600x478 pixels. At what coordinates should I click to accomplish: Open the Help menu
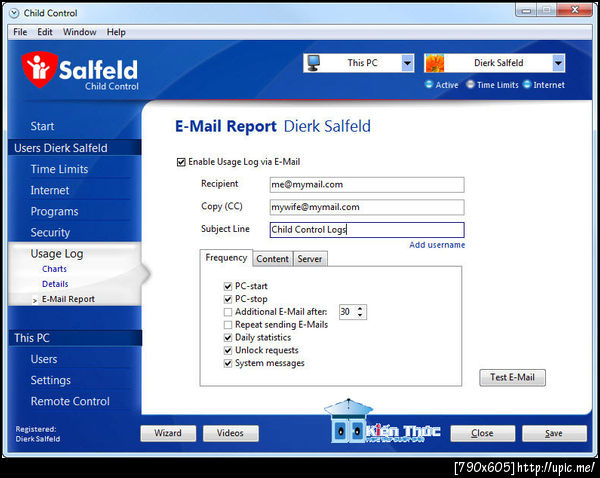pyautogui.click(x=116, y=32)
